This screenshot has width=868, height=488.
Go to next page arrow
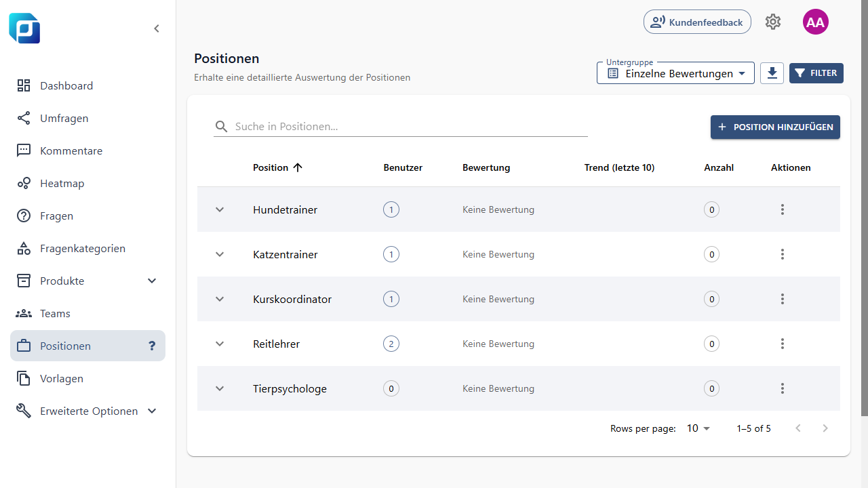pos(825,428)
